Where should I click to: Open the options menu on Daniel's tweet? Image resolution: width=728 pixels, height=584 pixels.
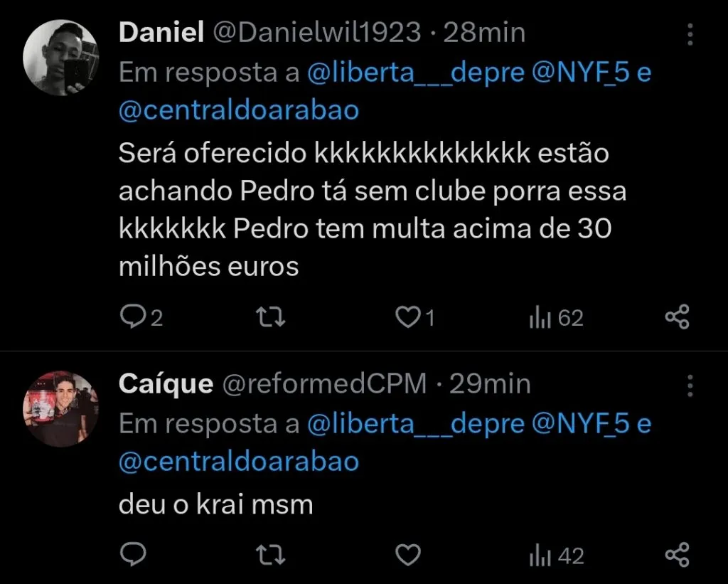tap(690, 34)
